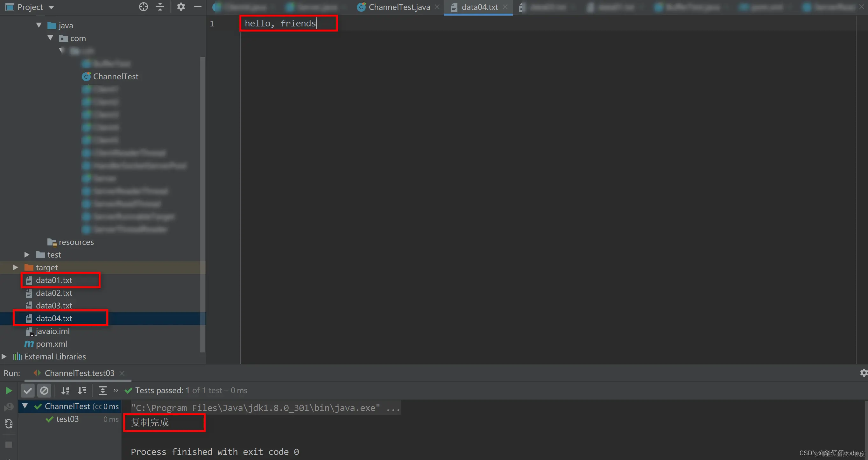Expand the External Libraries node

(4, 357)
